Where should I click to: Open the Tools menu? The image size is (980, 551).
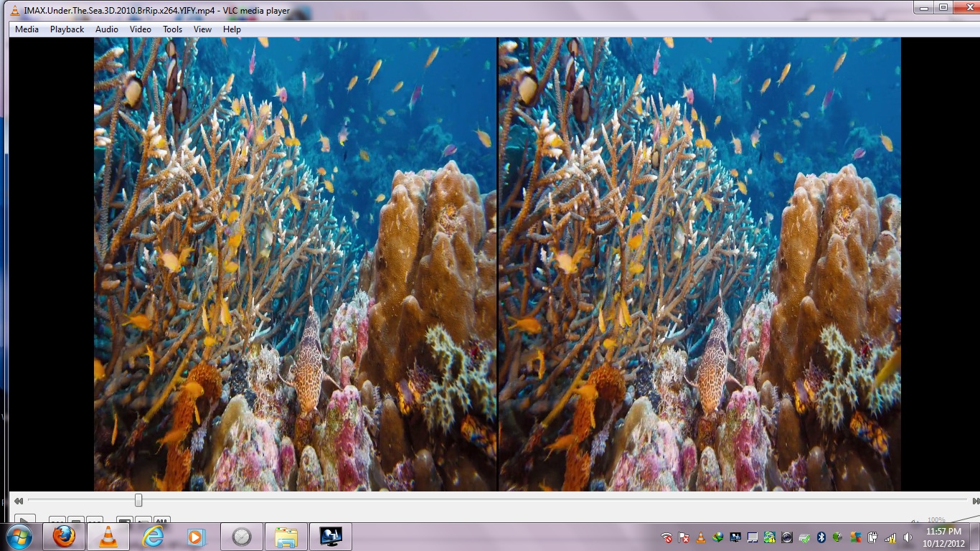point(172,29)
